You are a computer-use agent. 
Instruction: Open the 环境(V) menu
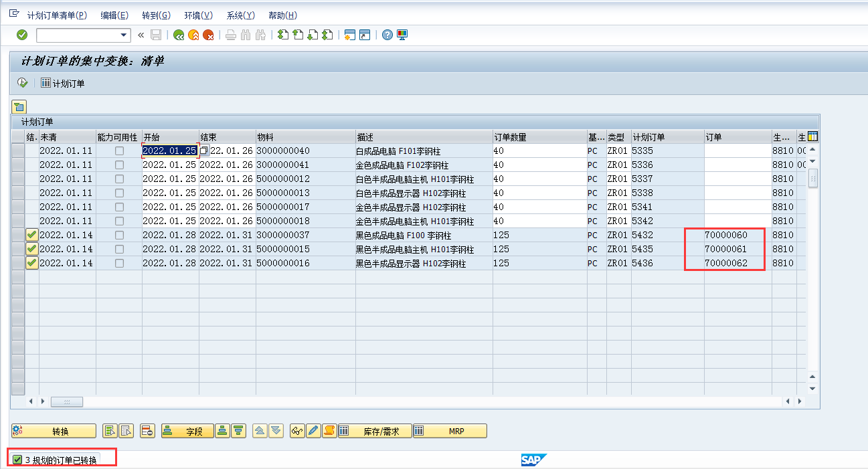(x=198, y=15)
